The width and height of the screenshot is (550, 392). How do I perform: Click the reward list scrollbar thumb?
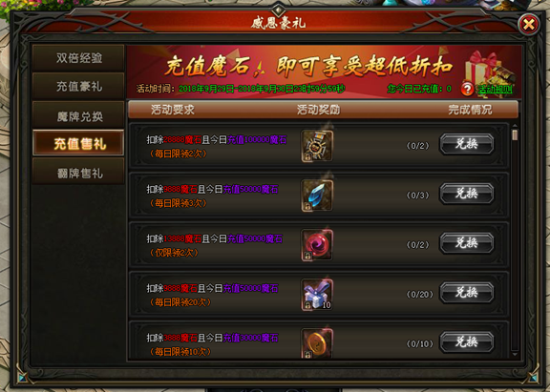[515, 134]
